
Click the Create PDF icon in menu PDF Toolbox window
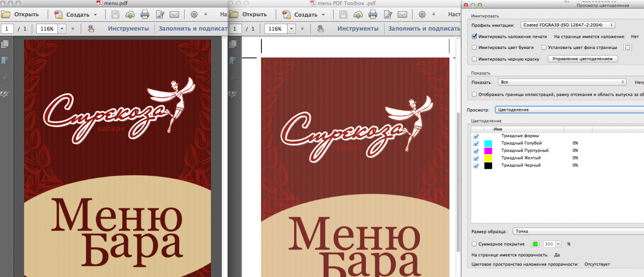click(x=287, y=14)
